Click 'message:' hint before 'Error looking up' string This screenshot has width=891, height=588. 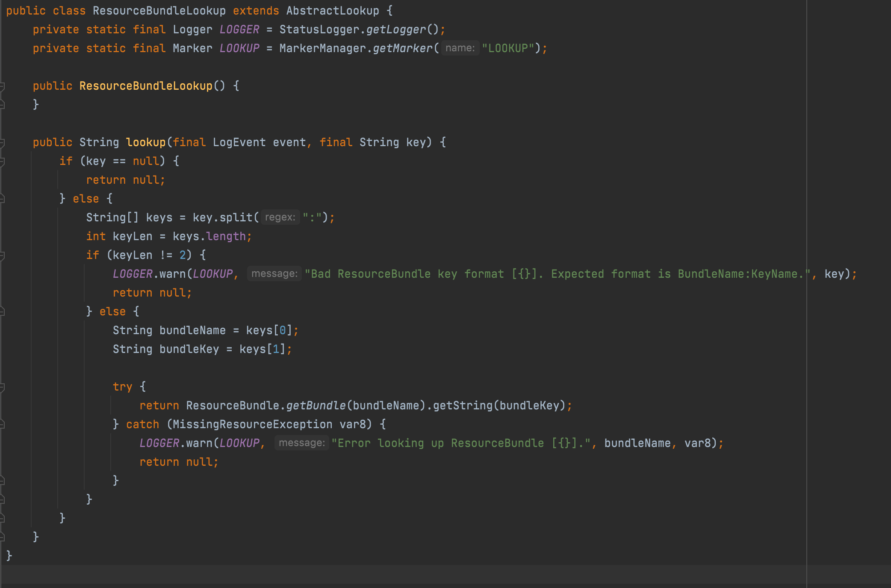pyautogui.click(x=301, y=443)
